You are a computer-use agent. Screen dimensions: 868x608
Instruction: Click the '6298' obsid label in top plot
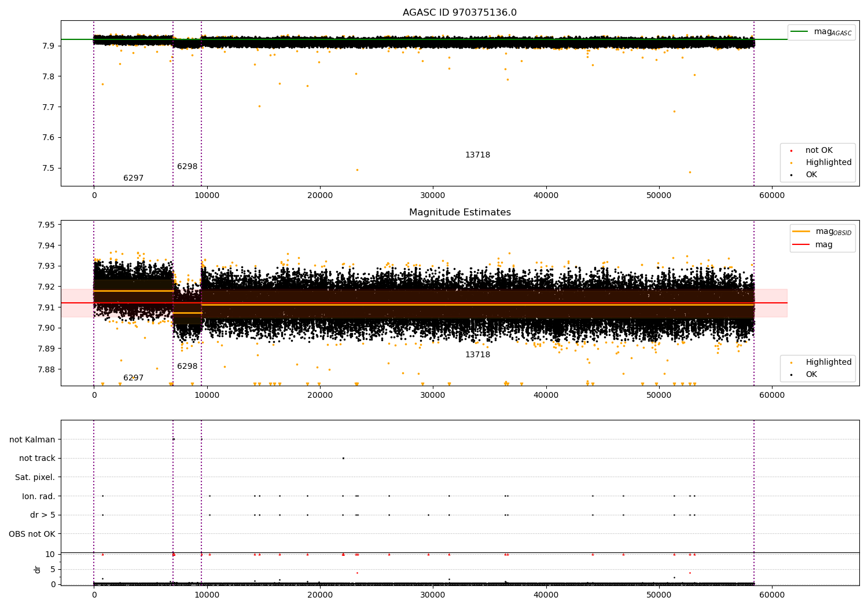click(x=187, y=167)
